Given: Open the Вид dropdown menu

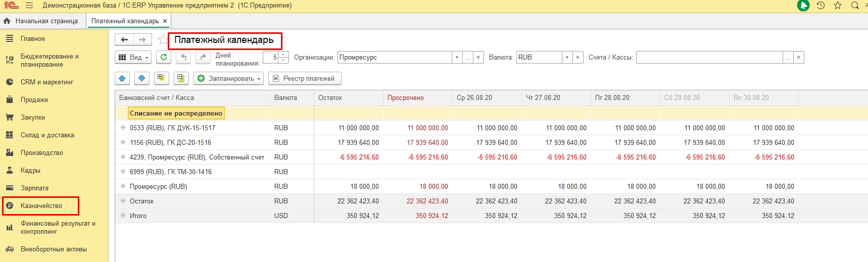Looking at the screenshot, I should [x=133, y=58].
